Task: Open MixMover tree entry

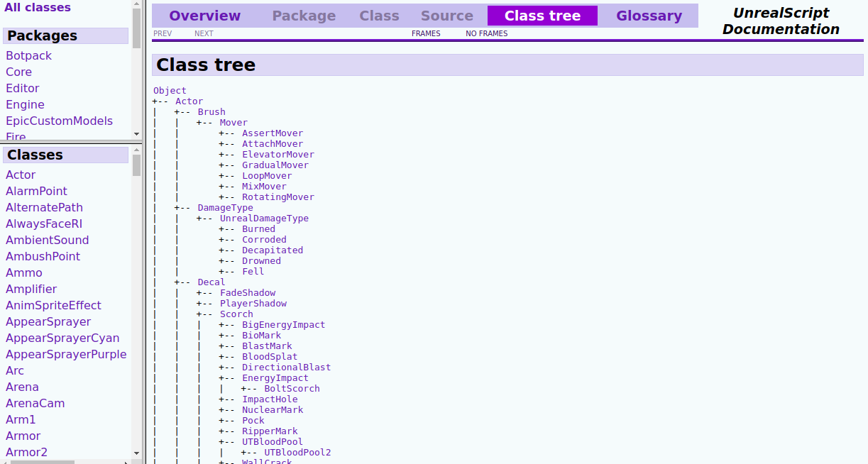Action: pyautogui.click(x=264, y=186)
